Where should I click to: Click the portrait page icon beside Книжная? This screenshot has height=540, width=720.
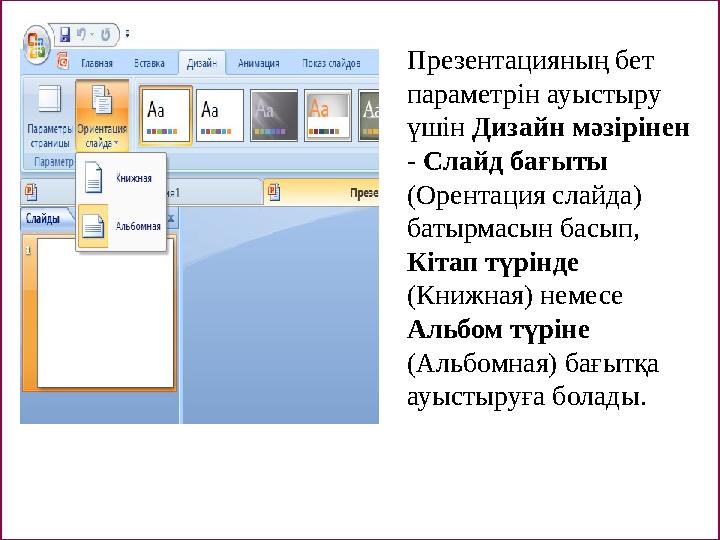click(93, 177)
